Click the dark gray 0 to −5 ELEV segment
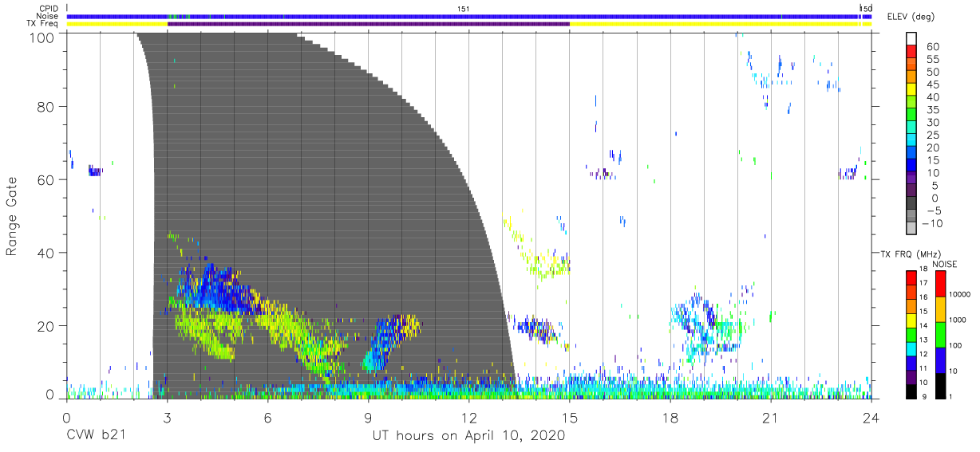 [911, 203]
